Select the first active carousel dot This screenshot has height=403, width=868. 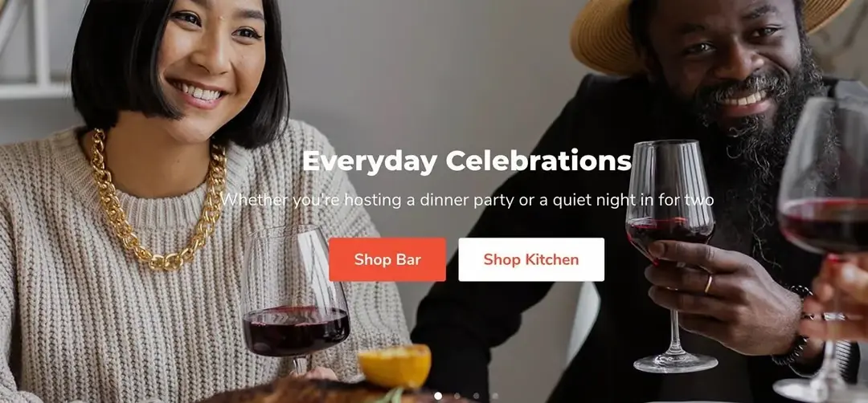[x=438, y=396]
